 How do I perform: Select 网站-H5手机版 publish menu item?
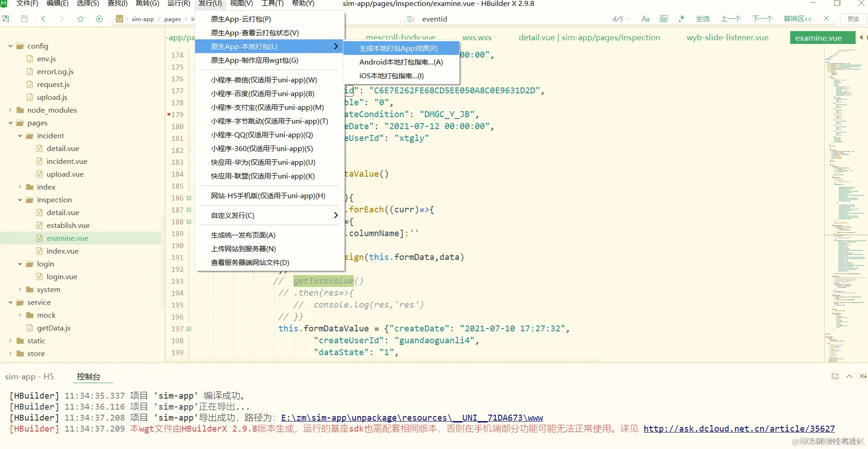point(269,195)
